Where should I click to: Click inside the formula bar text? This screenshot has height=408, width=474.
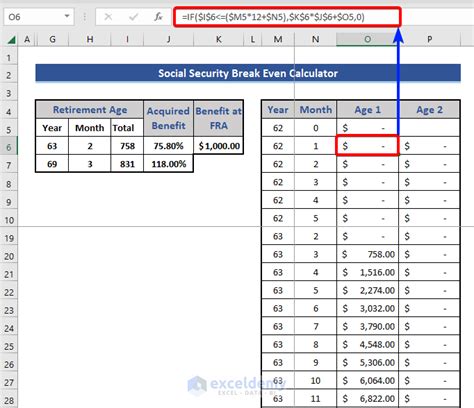coord(287,17)
